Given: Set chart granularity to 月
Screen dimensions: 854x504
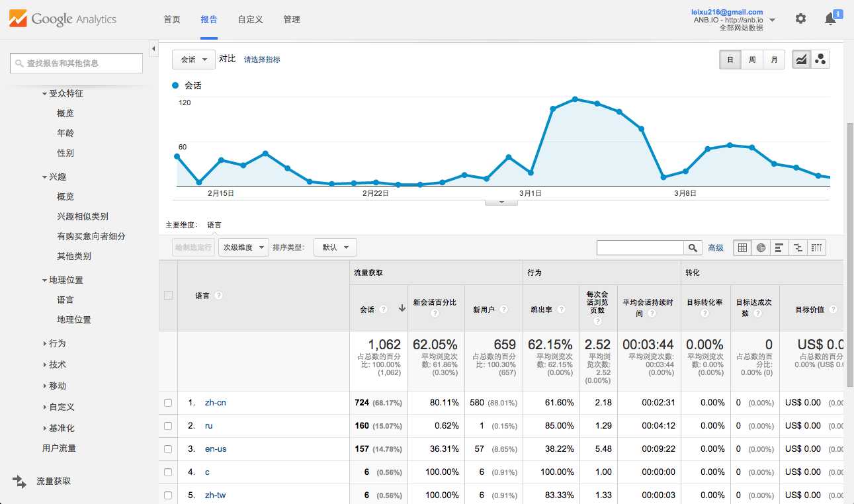Looking at the screenshot, I should coord(774,60).
